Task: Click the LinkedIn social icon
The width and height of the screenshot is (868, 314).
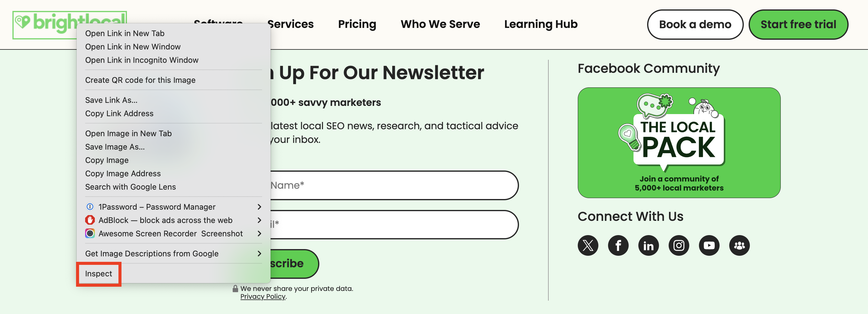Action: [648, 245]
